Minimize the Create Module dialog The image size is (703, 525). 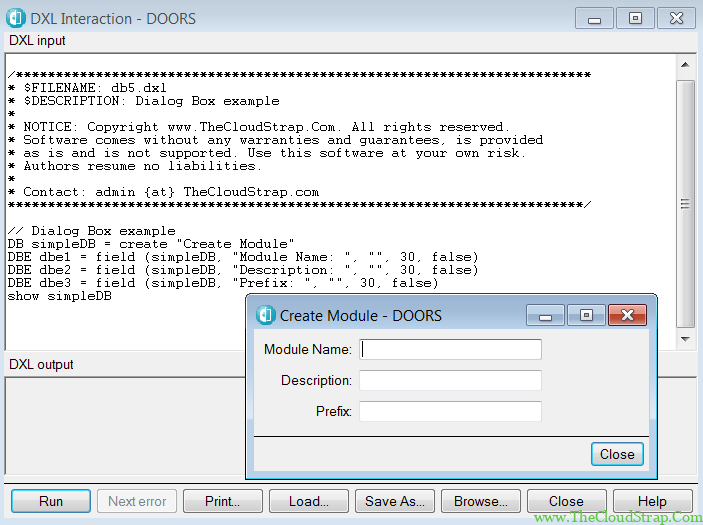(x=545, y=315)
